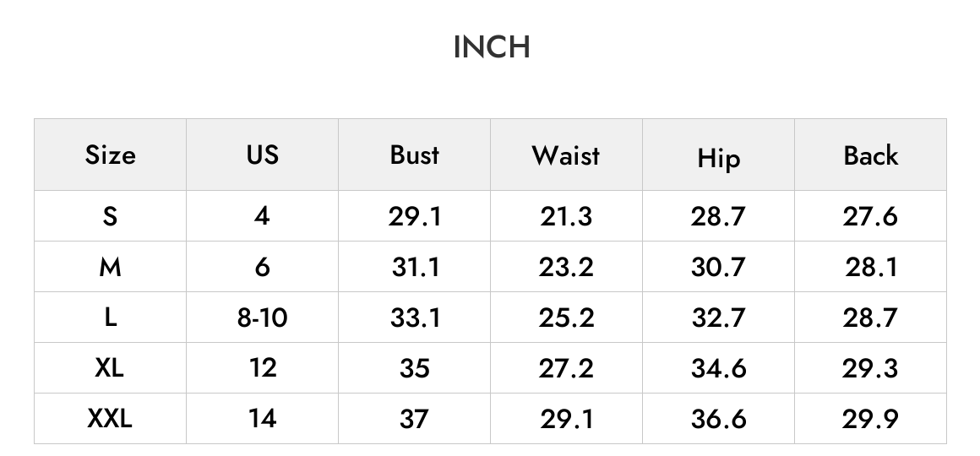Select the M size row label

(110, 267)
